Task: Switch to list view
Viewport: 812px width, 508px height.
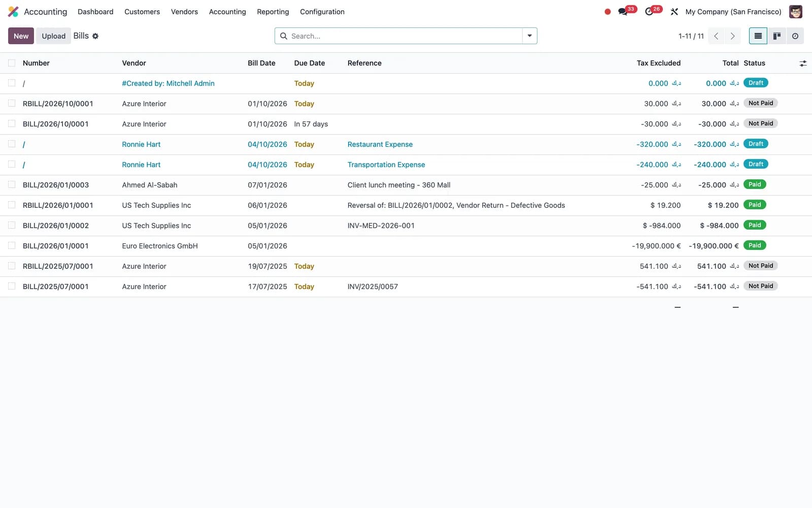Action: click(x=758, y=36)
